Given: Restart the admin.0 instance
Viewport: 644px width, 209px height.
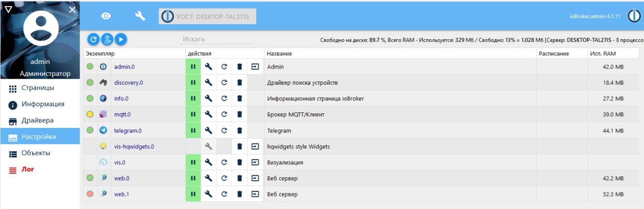Looking at the screenshot, I should (x=224, y=66).
